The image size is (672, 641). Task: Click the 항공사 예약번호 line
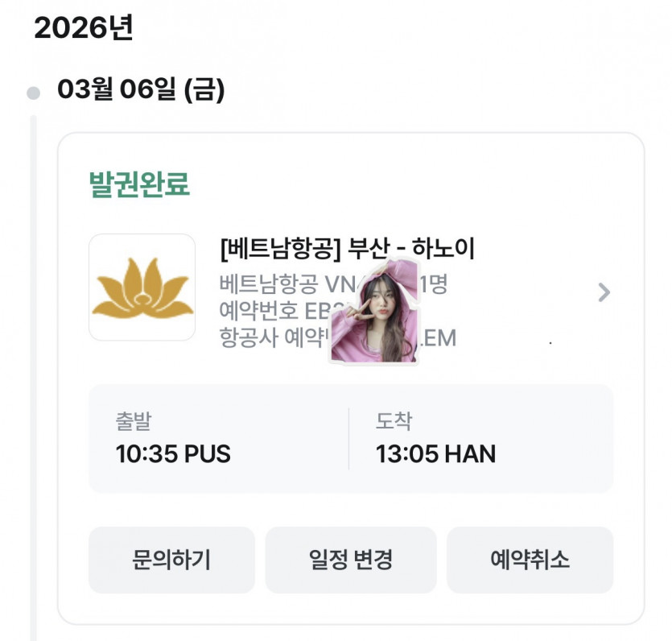tap(274, 337)
